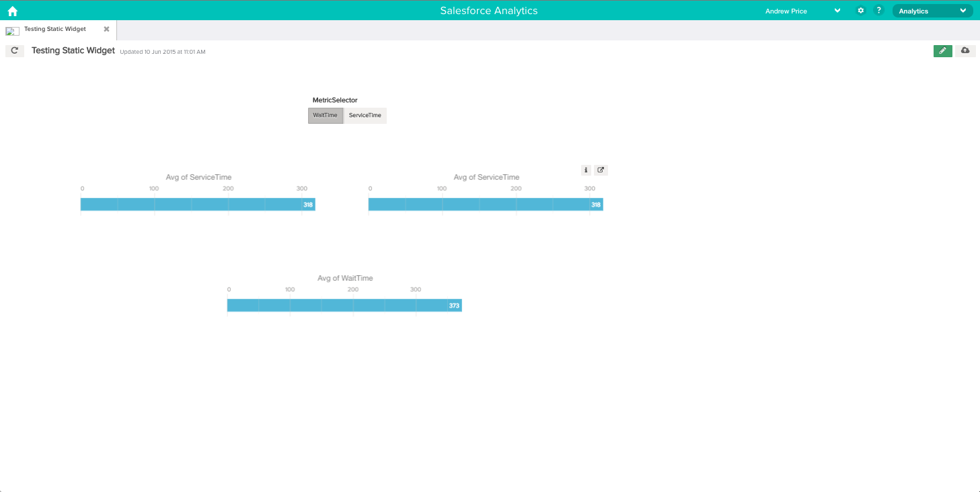
Task: Open the help question mark icon
Action: tap(878, 11)
